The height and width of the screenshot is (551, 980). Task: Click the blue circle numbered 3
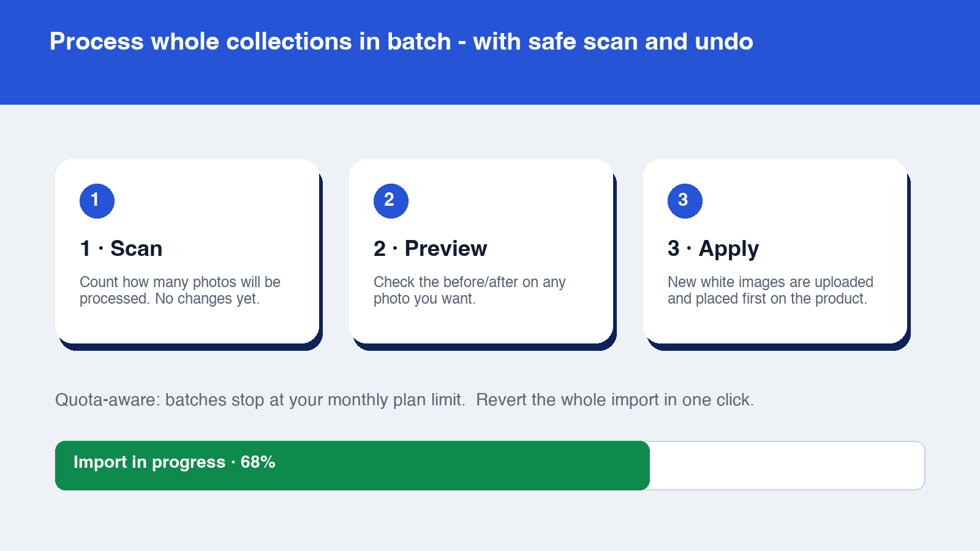(685, 201)
